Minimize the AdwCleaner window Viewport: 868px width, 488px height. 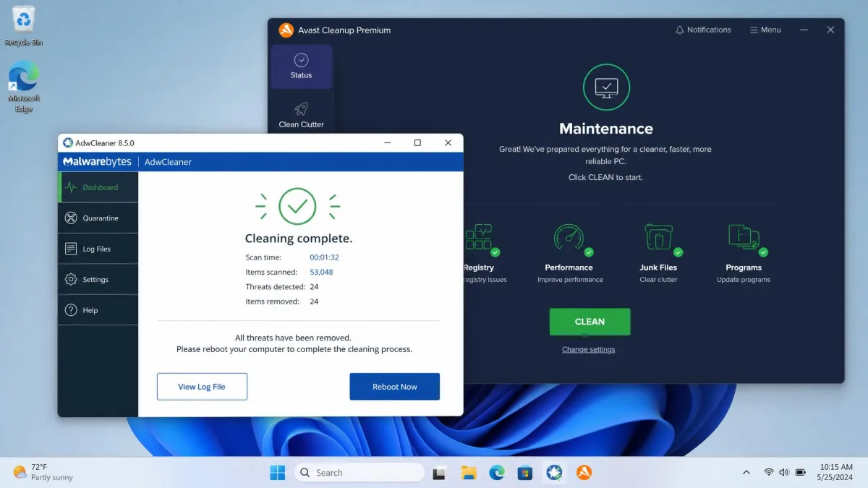(x=387, y=142)
